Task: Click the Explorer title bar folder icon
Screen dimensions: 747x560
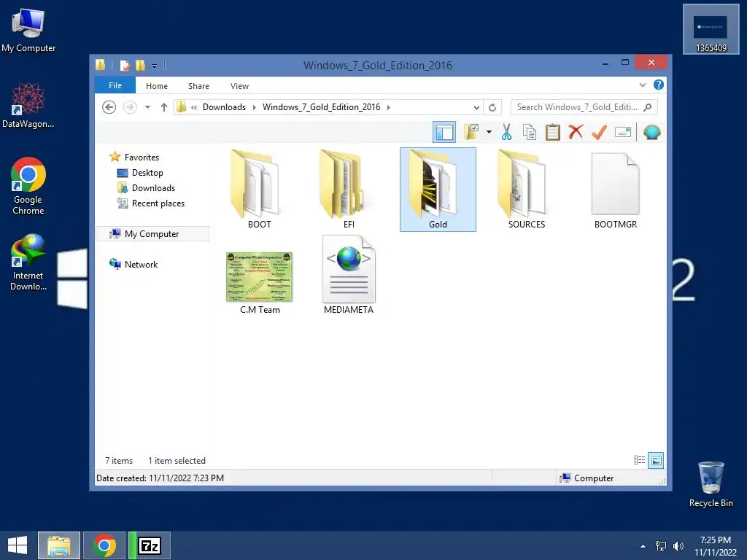Action: click(x=101, y=65)
